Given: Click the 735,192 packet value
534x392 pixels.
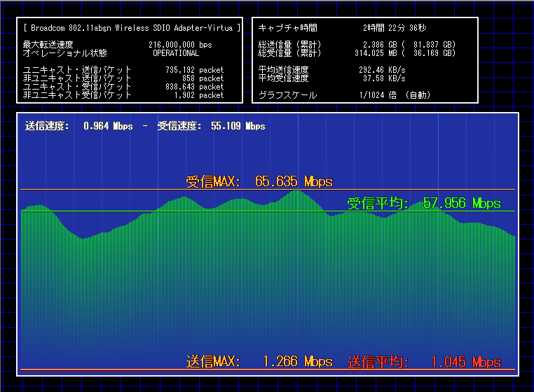Looking at the screenshot, I should 194,70.
